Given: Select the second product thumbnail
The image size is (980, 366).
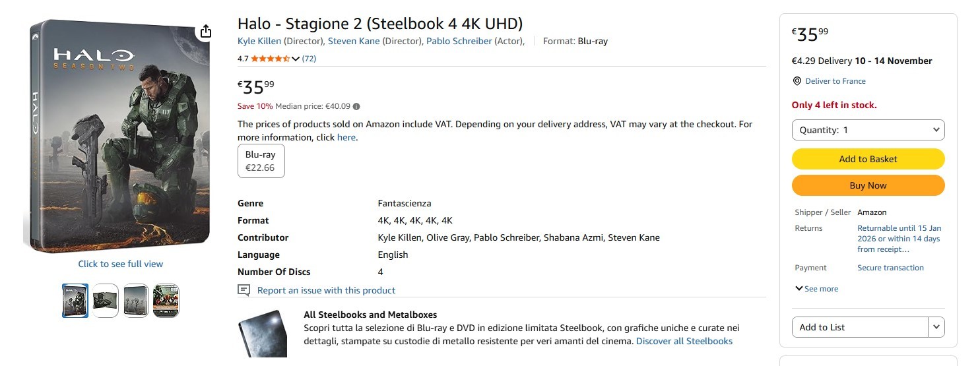Looking at the screenshot, I should point(106,301).
